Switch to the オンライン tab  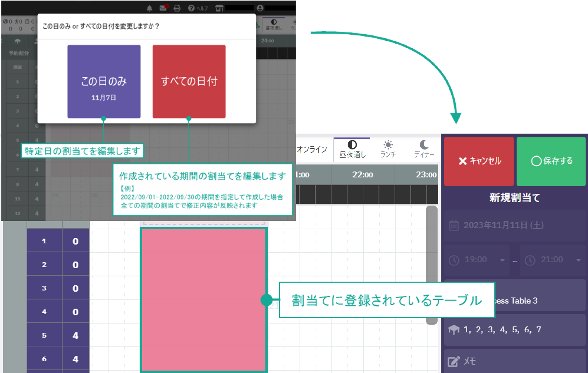[x=312, y=149]
